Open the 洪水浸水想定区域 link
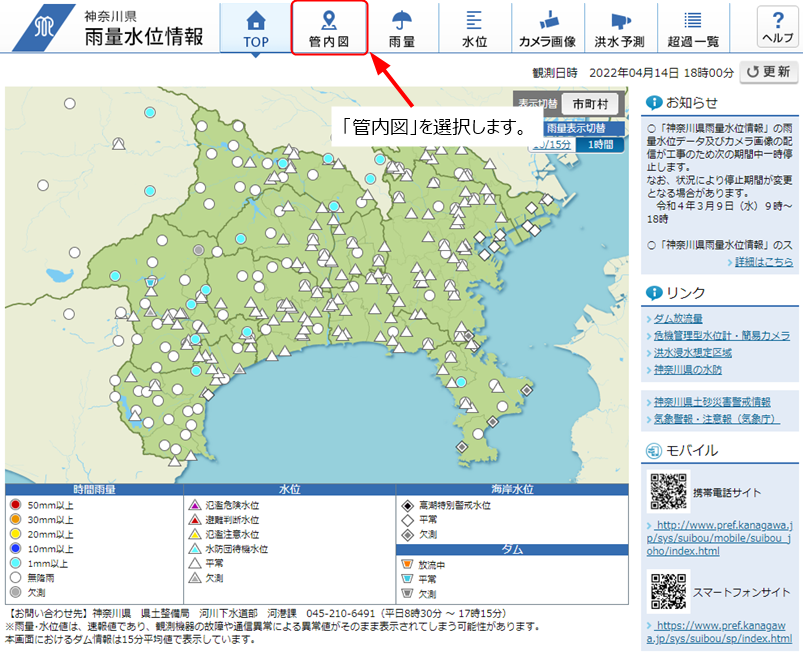The height and width of the screenshot is (655, 803). pos(692,352)
